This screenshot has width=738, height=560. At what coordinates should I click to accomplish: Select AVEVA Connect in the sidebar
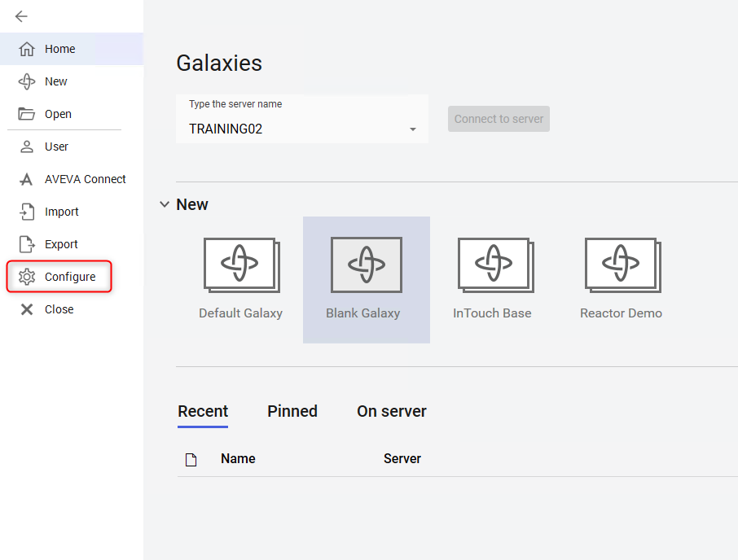click(72, 179)
